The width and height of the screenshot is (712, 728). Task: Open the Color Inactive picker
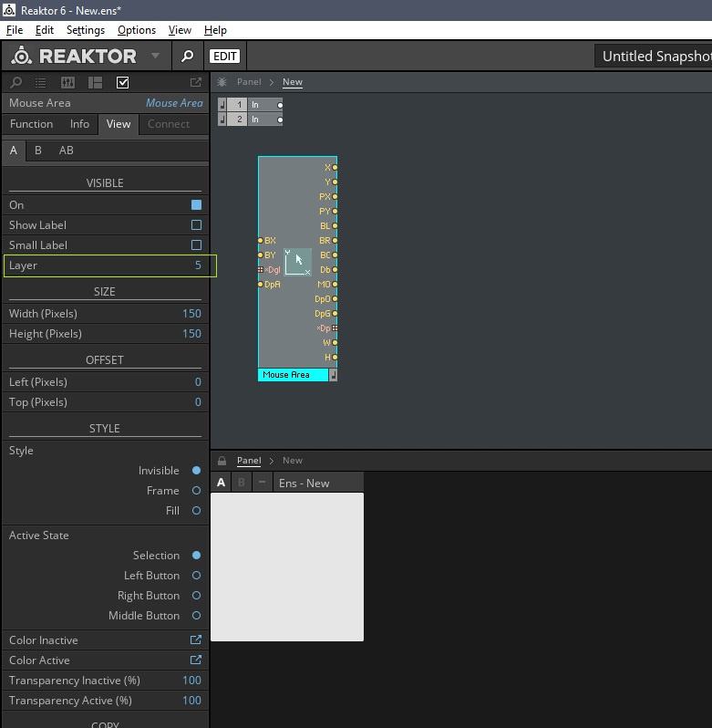196,640
